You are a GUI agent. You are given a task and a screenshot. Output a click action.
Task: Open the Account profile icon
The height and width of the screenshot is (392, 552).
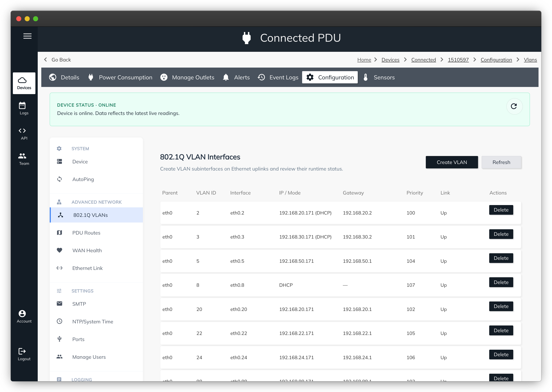coord(22,313)
